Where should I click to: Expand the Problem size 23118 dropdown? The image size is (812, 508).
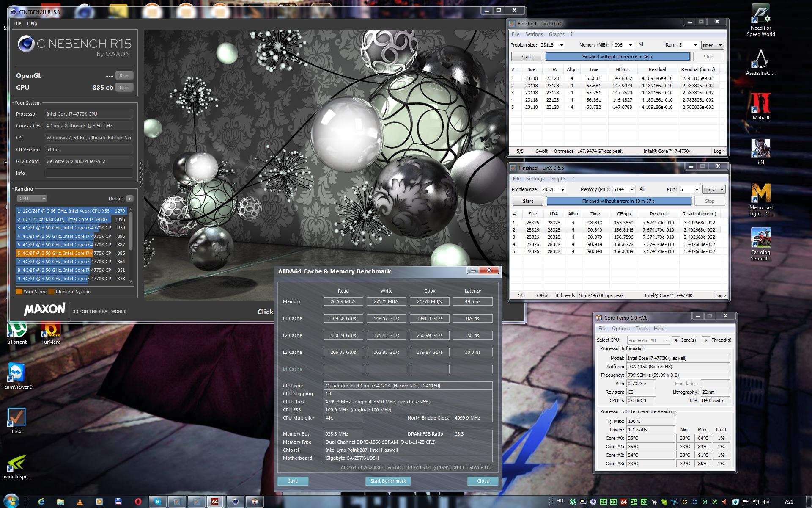point(561,45)
